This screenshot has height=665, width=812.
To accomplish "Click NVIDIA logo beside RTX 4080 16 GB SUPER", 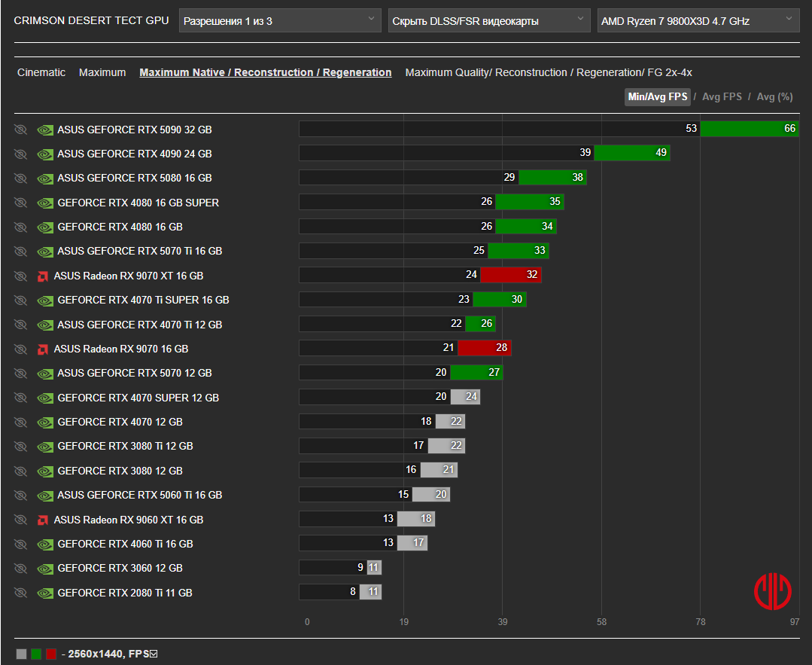I will [x=45, y=203].
